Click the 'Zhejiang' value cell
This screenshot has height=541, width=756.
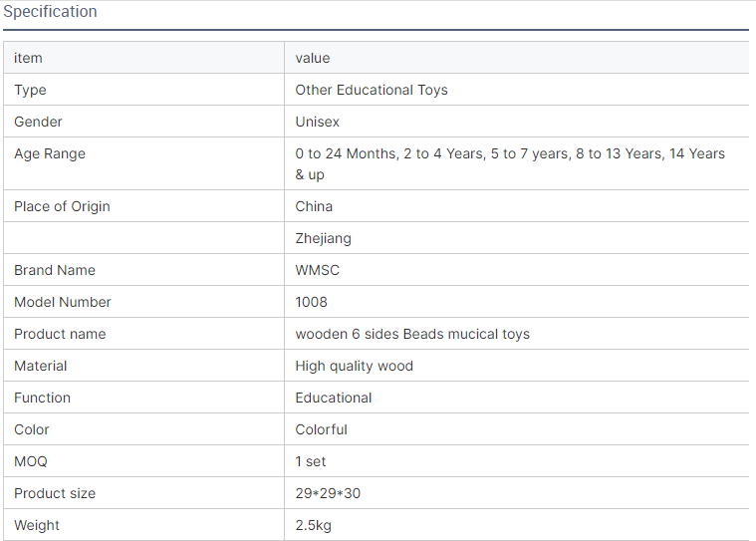point(323,238)
